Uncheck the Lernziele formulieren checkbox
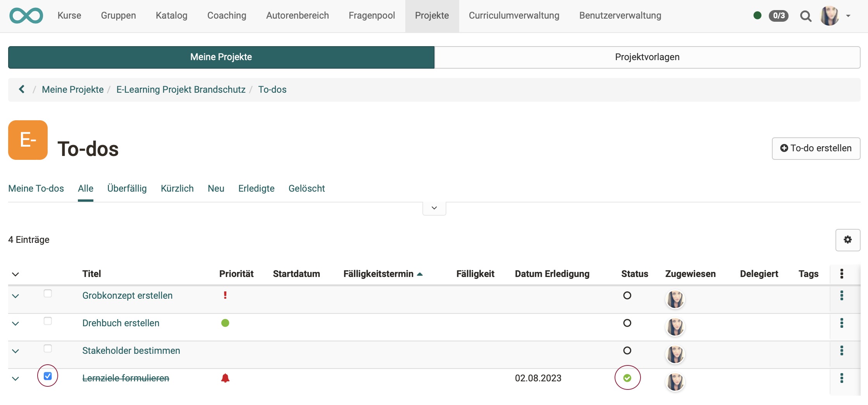Viewport: 868px width, 405px height. 48,376
